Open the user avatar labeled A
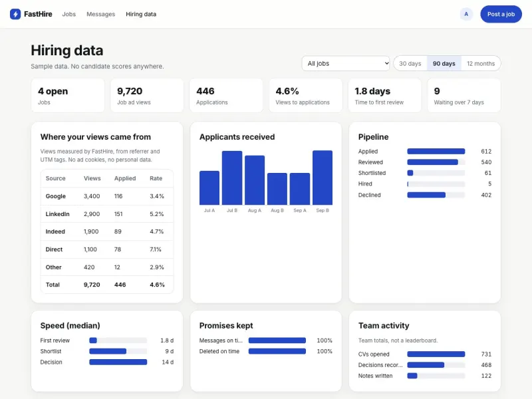532x399 pixels. [466, 14]
